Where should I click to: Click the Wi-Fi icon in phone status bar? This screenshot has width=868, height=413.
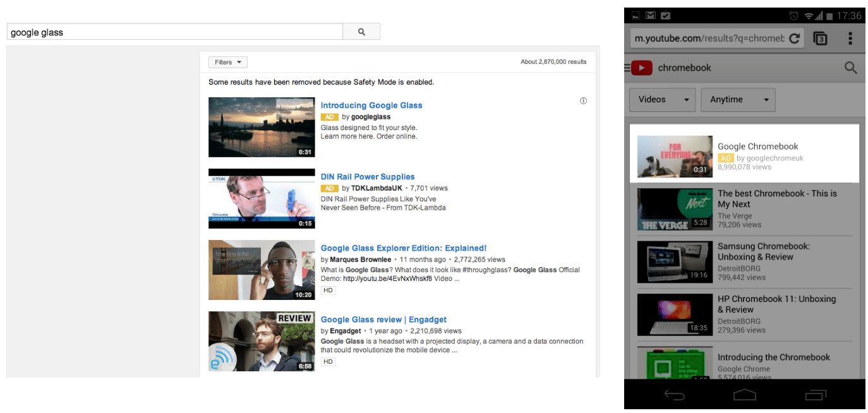(809, 16)
